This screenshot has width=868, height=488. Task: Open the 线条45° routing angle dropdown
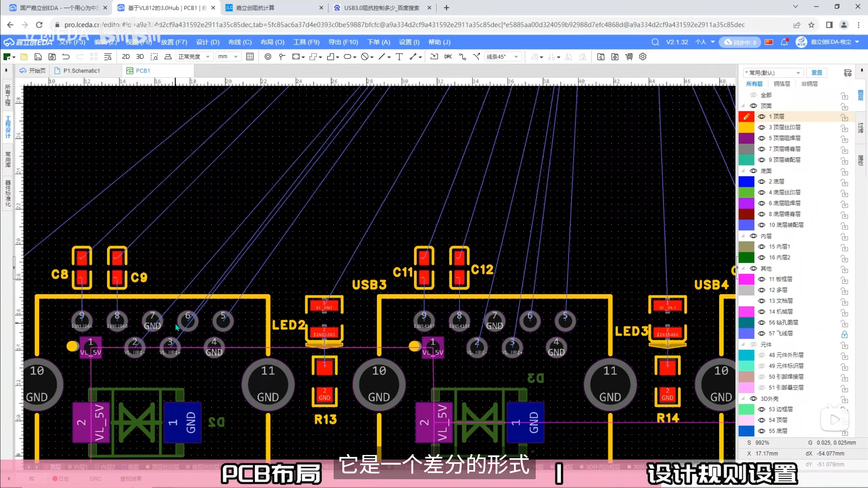click(x=502, y=57)
